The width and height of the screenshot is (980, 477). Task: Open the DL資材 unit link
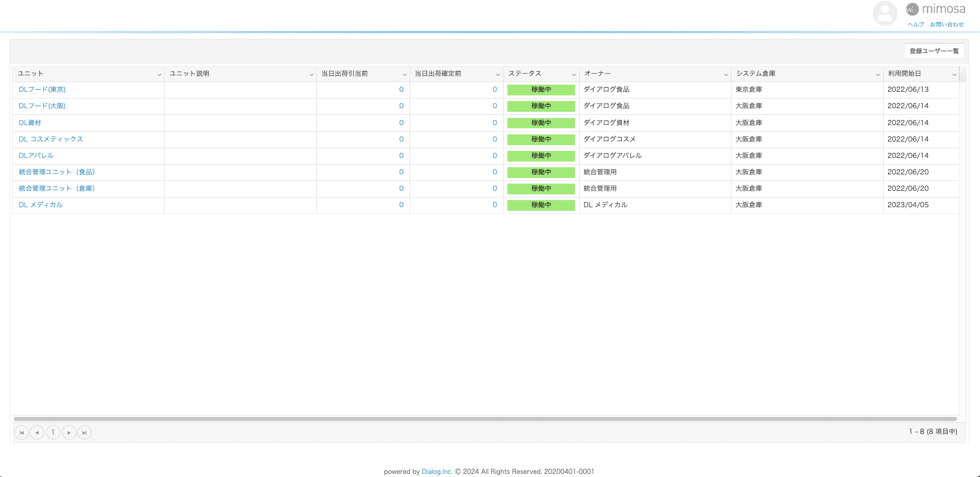tap(30, 123)
